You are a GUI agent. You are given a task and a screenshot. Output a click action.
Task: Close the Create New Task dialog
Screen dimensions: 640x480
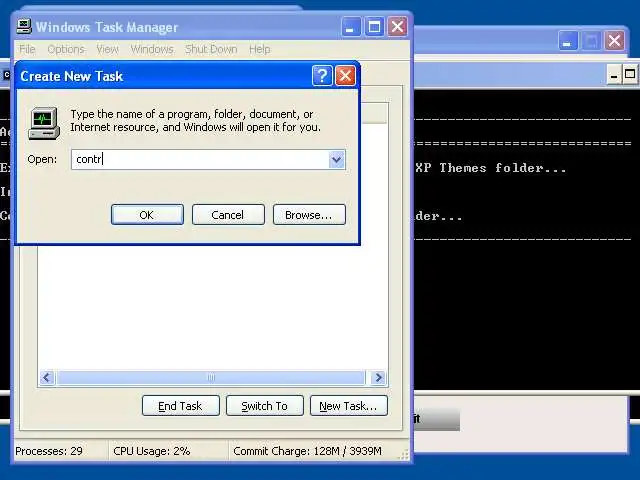[x=345, y=76]
